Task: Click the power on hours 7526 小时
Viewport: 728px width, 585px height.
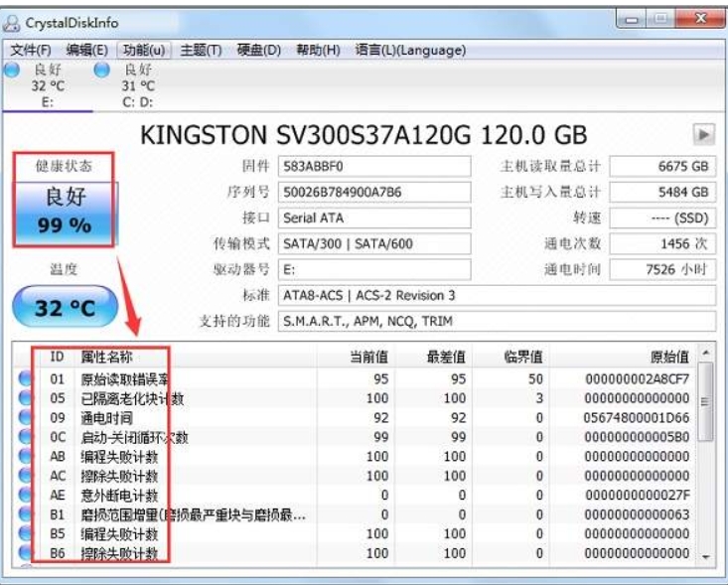Action: click(x=662, y=269)
